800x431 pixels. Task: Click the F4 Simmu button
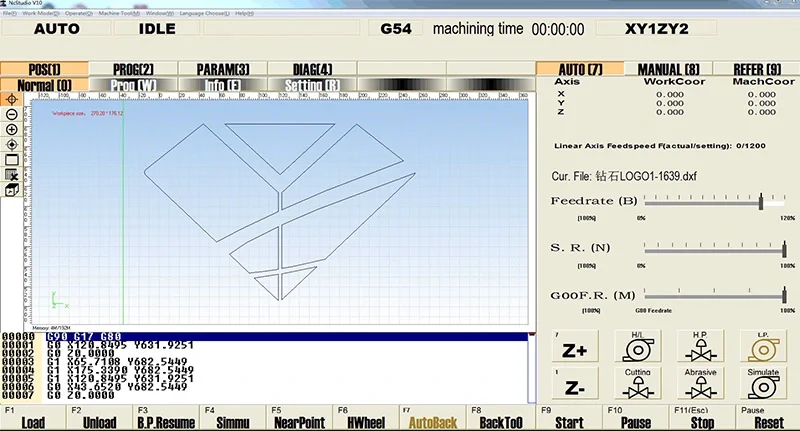(x=233, y=418)
